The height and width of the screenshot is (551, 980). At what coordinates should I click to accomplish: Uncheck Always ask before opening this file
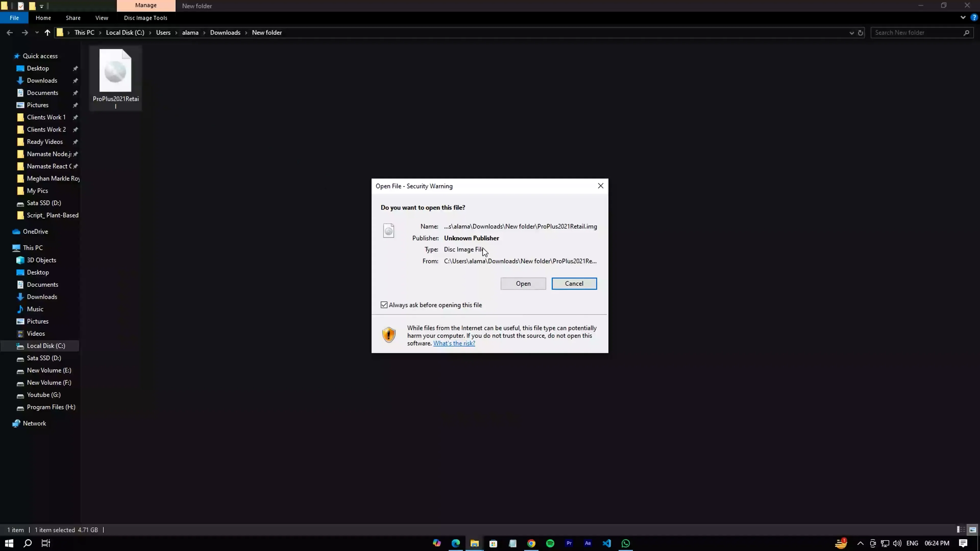click(384, 305)
